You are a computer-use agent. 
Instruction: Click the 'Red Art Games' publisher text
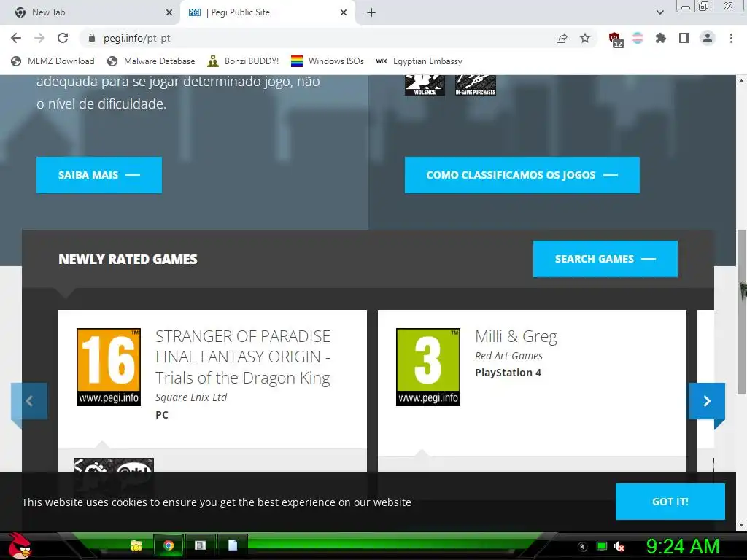[508, 356]
